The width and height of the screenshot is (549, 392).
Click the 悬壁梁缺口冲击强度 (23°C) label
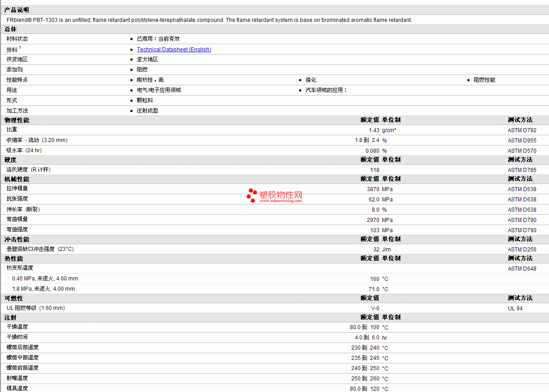pyautogui.click(x=40, y=249)
